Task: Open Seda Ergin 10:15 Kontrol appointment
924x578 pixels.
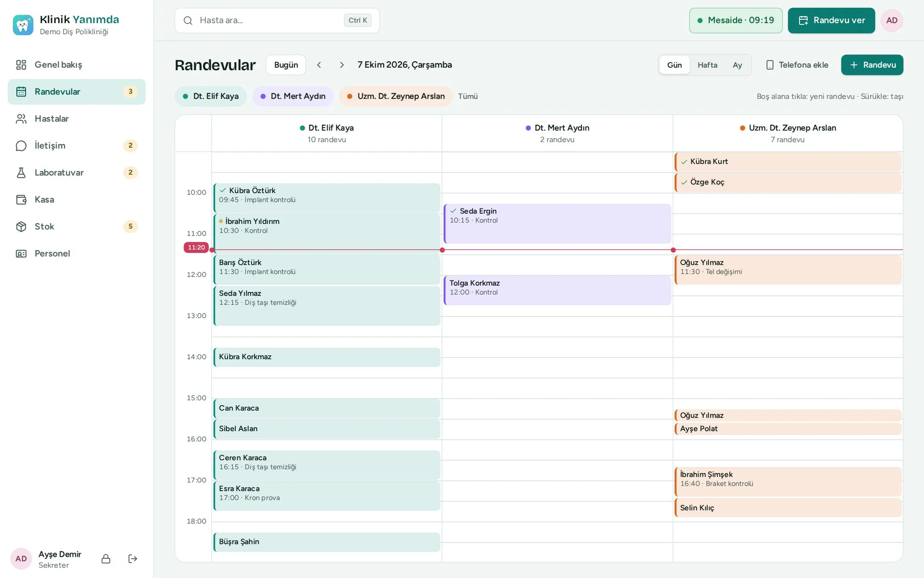Action: coord(557,223)
